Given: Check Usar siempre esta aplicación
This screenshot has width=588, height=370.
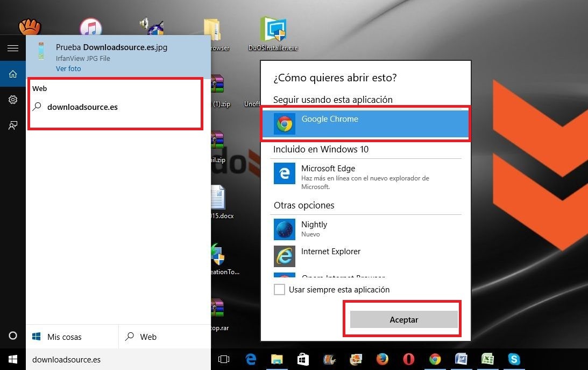Looking at the screenshot, I should pos(279,289).
